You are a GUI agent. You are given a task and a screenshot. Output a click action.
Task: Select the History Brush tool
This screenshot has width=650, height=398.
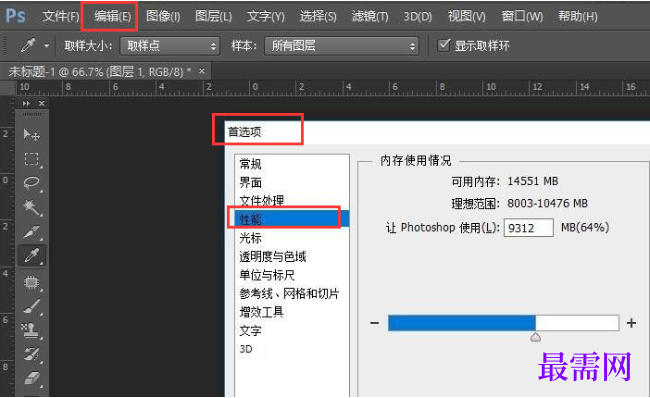pyautogui.click(x=32, y=354)
